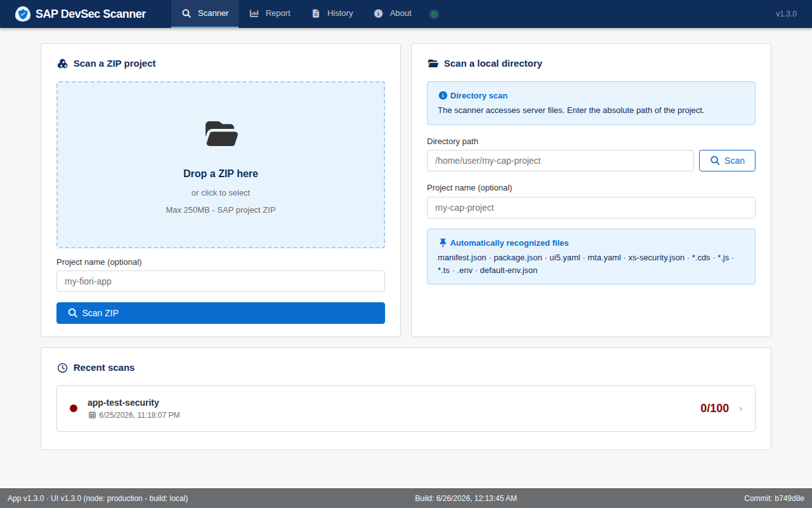
Task: Click the Commit: b749d8e footer text
Action: click(x=774, y=498)
